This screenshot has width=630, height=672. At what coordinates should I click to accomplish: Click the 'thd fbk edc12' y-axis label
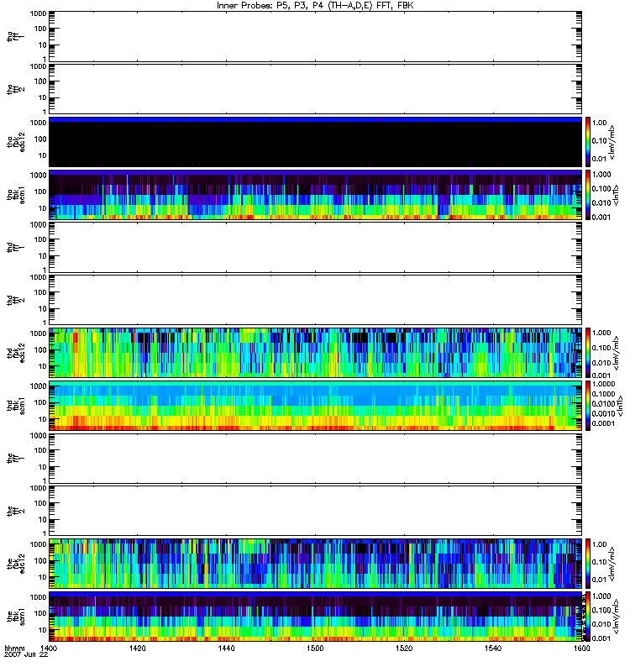[x=16, y=353]
